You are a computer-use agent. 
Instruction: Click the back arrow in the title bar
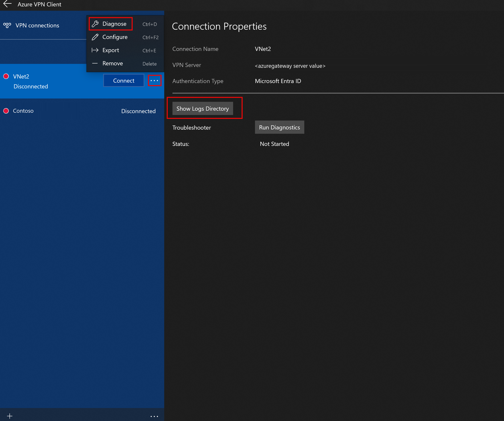(x=7, y=4)
